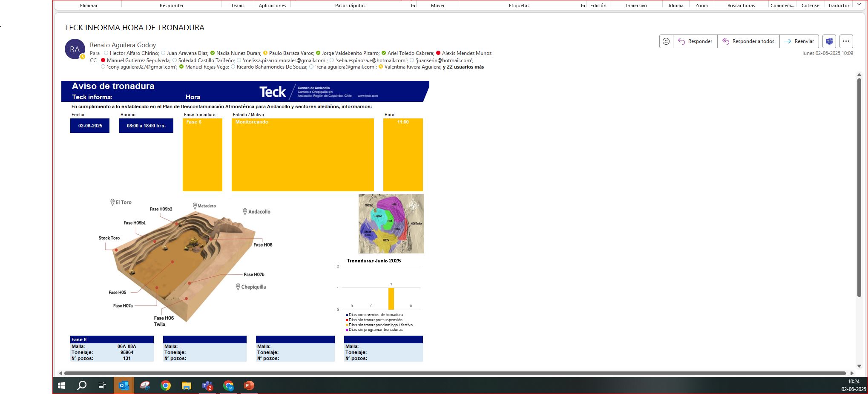
Task: Click the RA sender avatar
Action: click(75, 49)
